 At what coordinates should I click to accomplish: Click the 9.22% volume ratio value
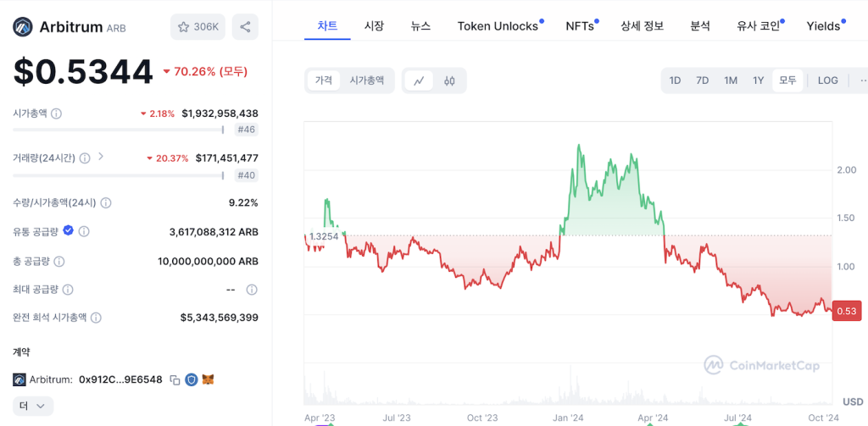tap(243, 202)
